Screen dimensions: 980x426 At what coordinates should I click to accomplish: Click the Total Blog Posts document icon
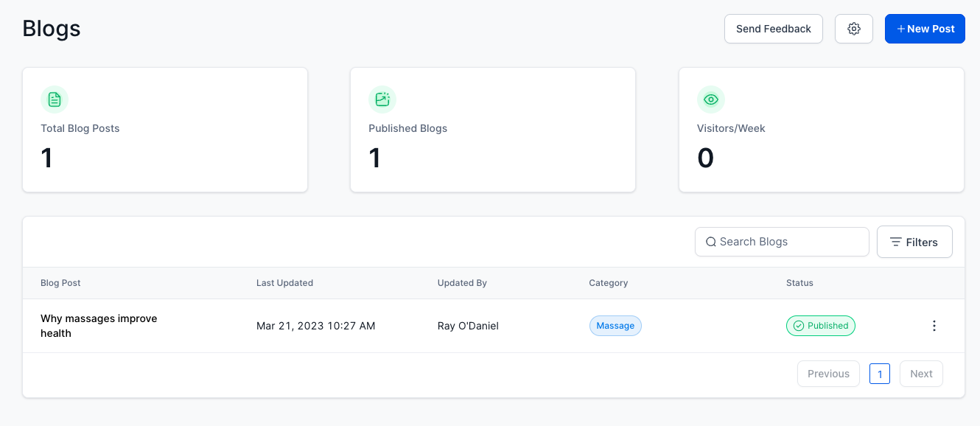(x=55, y=99)
